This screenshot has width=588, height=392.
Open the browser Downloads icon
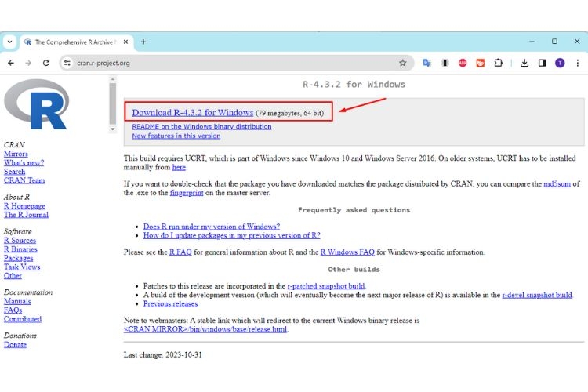(524, 63)
